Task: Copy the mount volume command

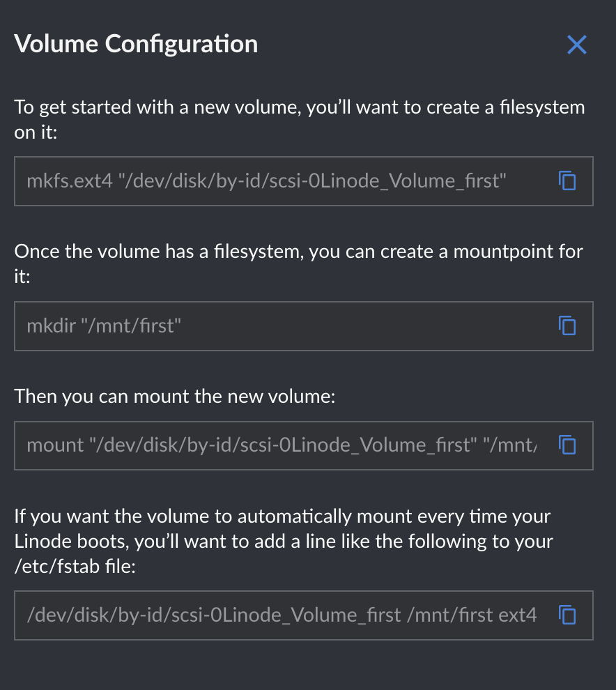Action: pos(567,445)
